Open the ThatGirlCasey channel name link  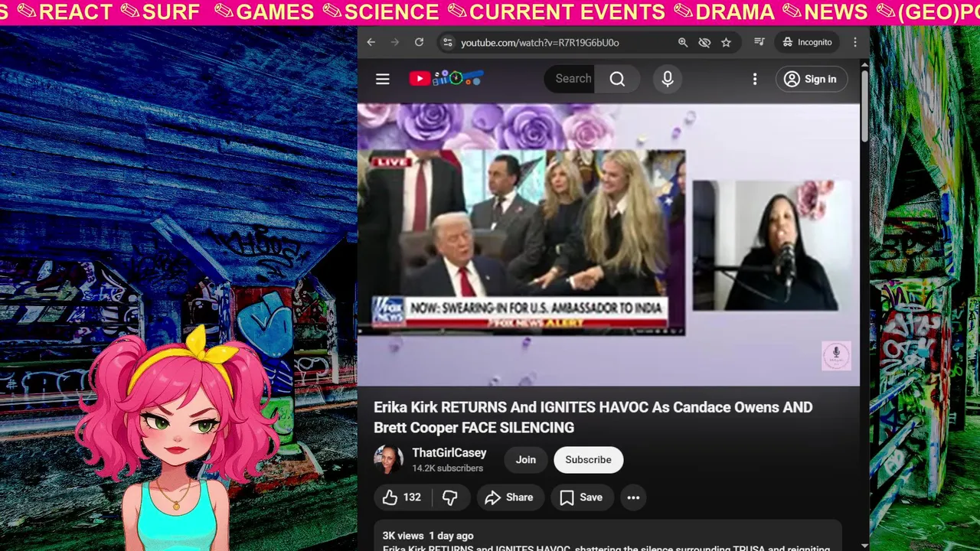coord(449,453)
